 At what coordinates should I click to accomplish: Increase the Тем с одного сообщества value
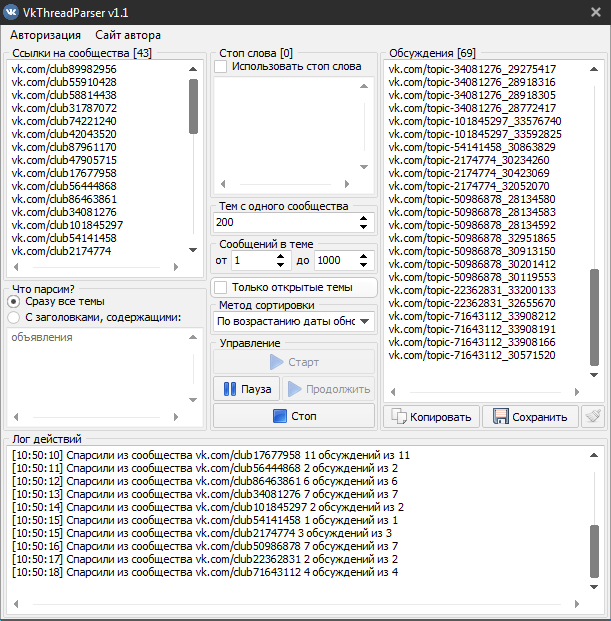pyautogui.click(x=364, y=218)
